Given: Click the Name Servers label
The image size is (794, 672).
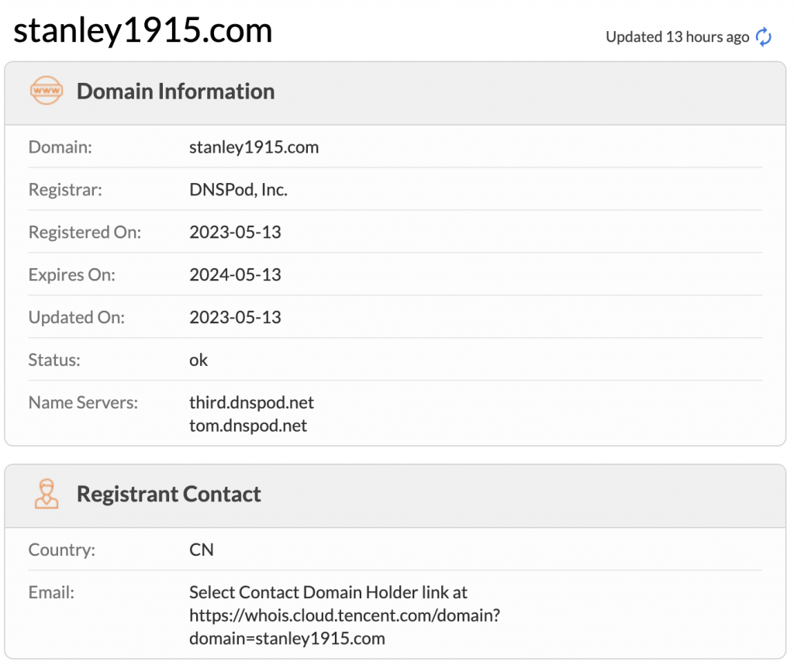Looking at the screenshot, I should click(83, 403).
